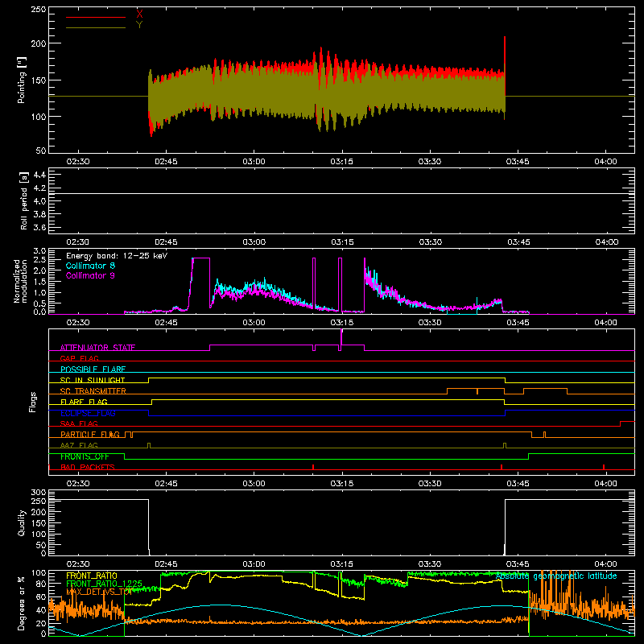Select the Collimator 8 legend entry
This screenshot has height=644, width=644.
tap(90, 266)
